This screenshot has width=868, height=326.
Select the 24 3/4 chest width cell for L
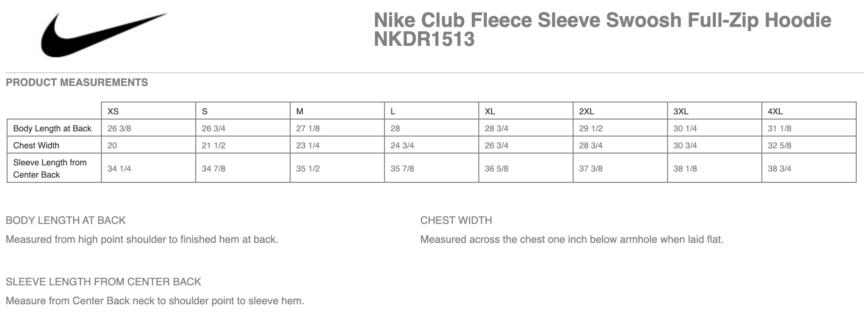coord(432,145)
